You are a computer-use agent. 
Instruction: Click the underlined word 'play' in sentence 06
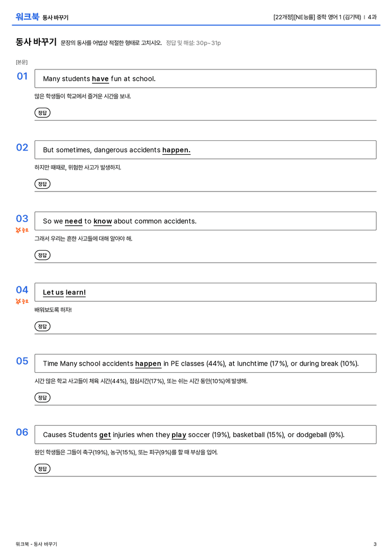[x=179, y=435]
